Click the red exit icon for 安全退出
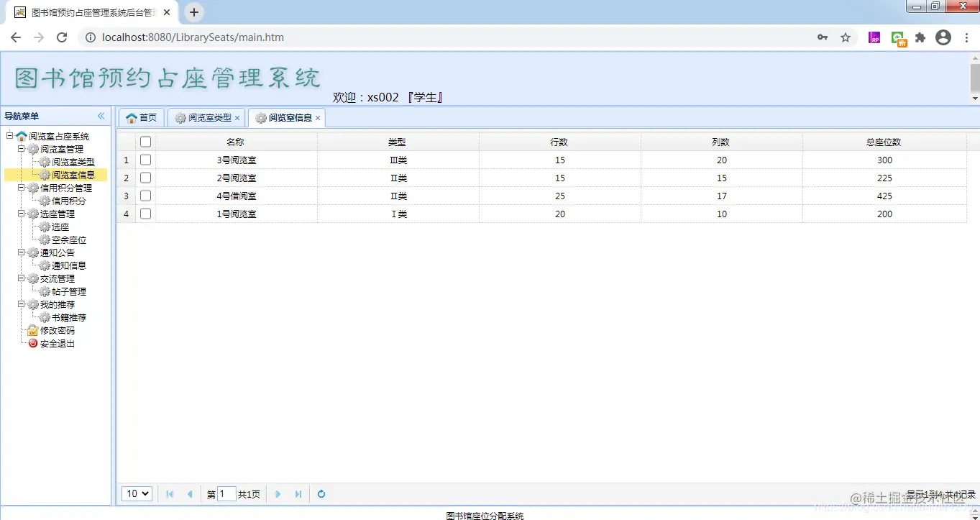This screenshot has width=980, height=520. tap(33, 344)
